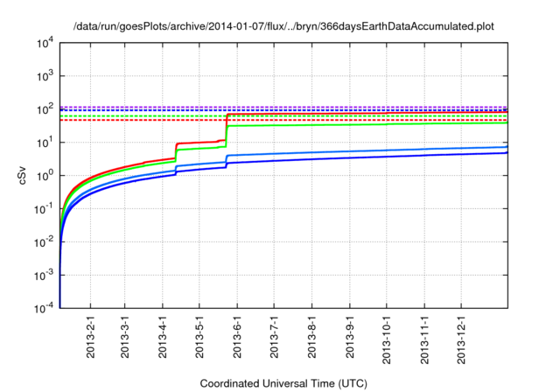This screenshot has height=392, width=560.
Task: Click the 10^3 y-axis tick label
Action: click(x=44, y=77)
